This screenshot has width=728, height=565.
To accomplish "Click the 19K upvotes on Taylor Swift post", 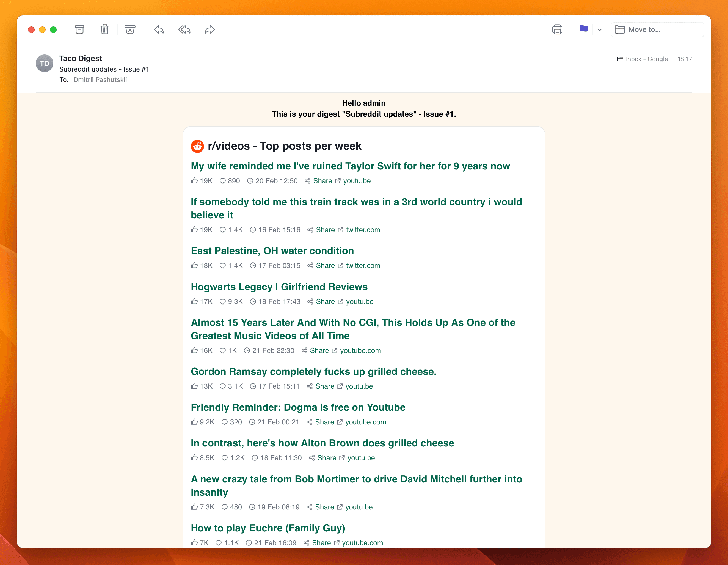I will (202, 181).
